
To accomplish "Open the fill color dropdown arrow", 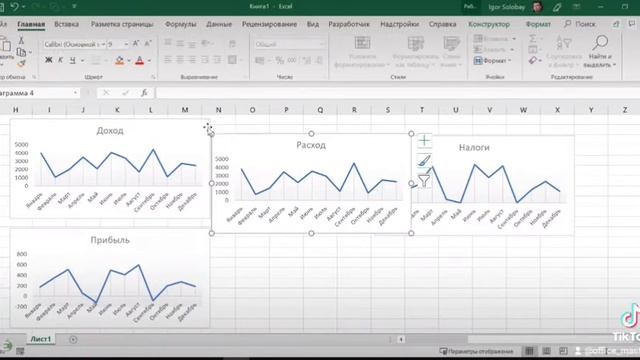I will [129, 61].
